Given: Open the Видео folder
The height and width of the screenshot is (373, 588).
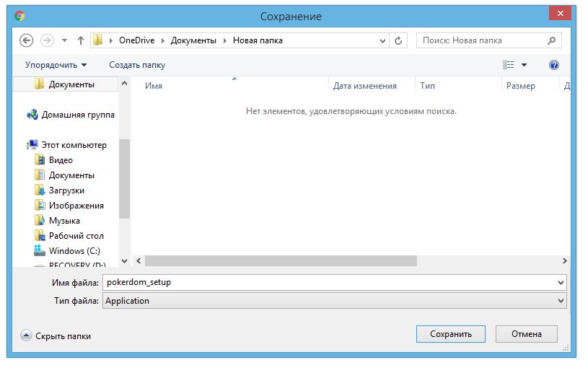Looking at the screenshot, I should [61, 160].
